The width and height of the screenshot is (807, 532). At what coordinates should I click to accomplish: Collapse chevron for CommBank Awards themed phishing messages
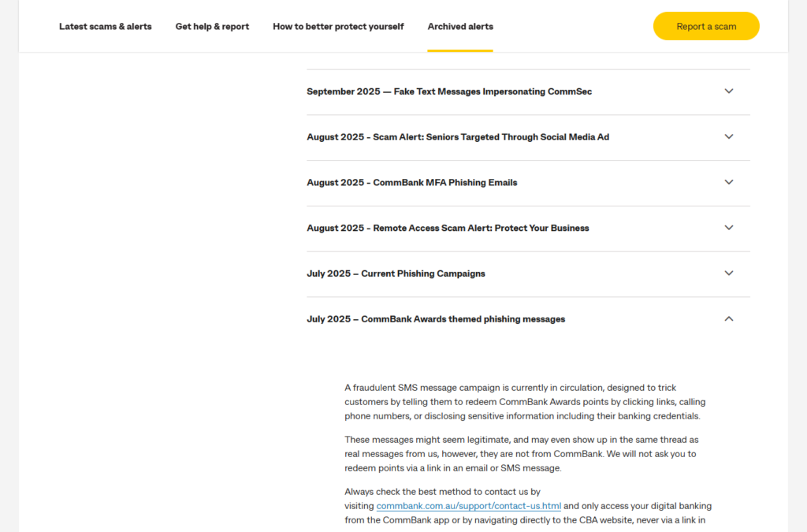(x=729, y=319)
